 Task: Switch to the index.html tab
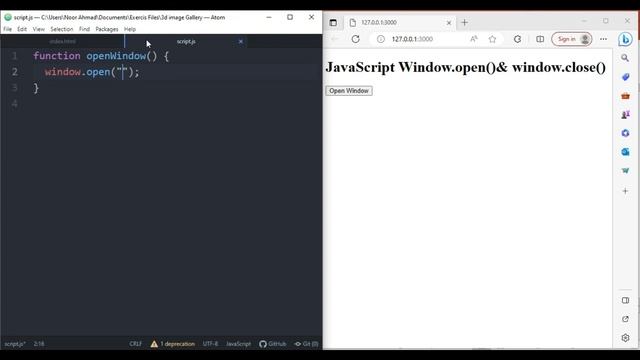coord(62,41)
